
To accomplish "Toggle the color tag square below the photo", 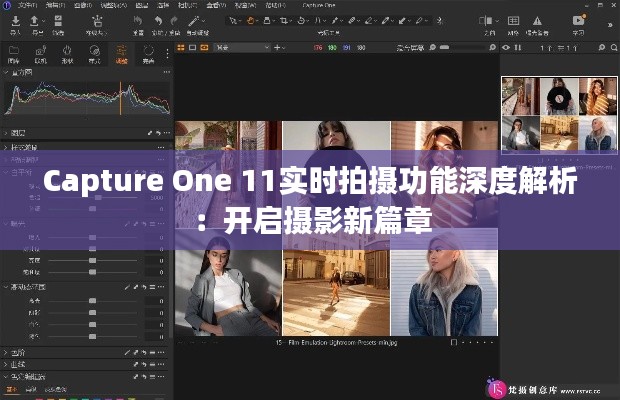I will point(454,342).
